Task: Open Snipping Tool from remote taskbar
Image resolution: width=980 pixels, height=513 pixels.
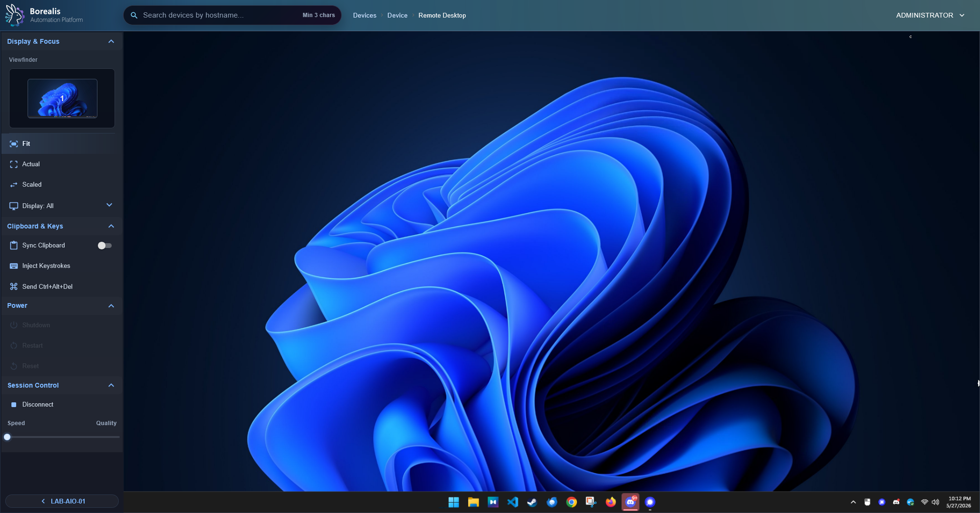Action: [x=591, y=502]
